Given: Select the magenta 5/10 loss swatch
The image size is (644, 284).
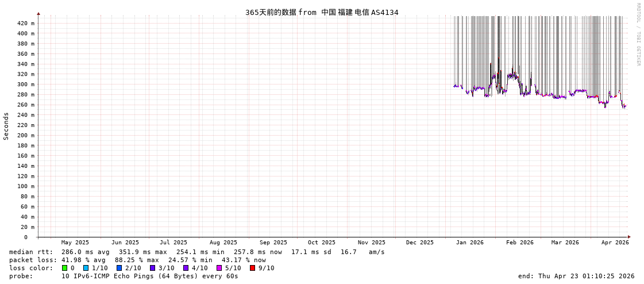Looking at the screenshot, I should pos(219,268).
